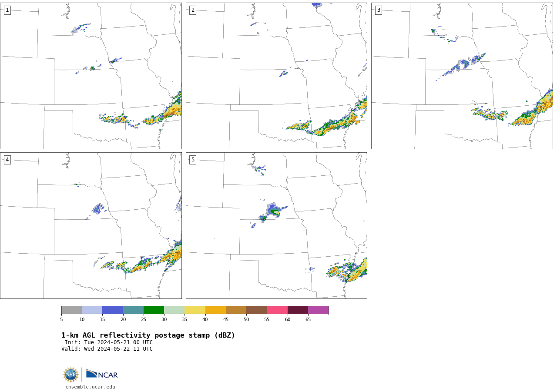Image resolution: width=557 pixels, height=392 pixels.
Task: Open ensemble member 5 reflectivity map
Action: [x=276, y=225]
